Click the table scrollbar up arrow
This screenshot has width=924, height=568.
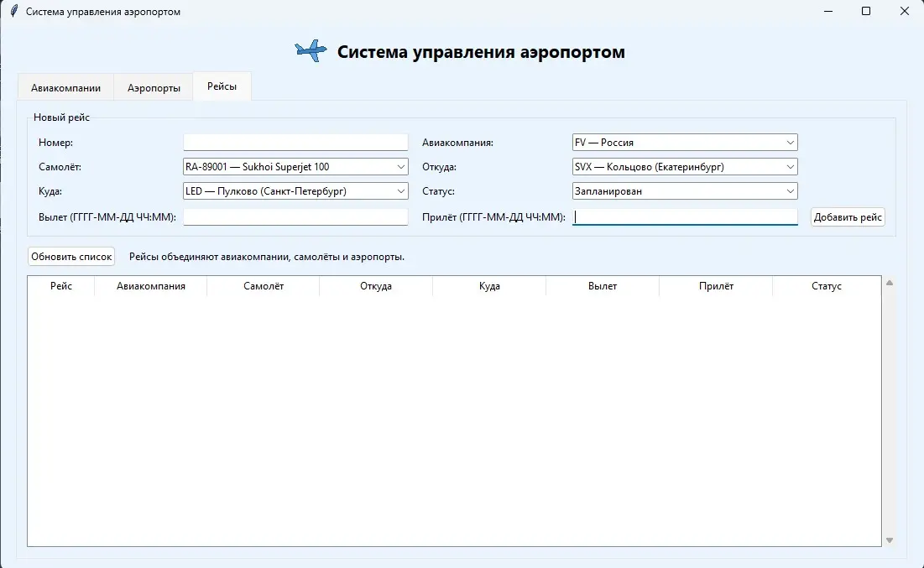click(x=890, y=283)
